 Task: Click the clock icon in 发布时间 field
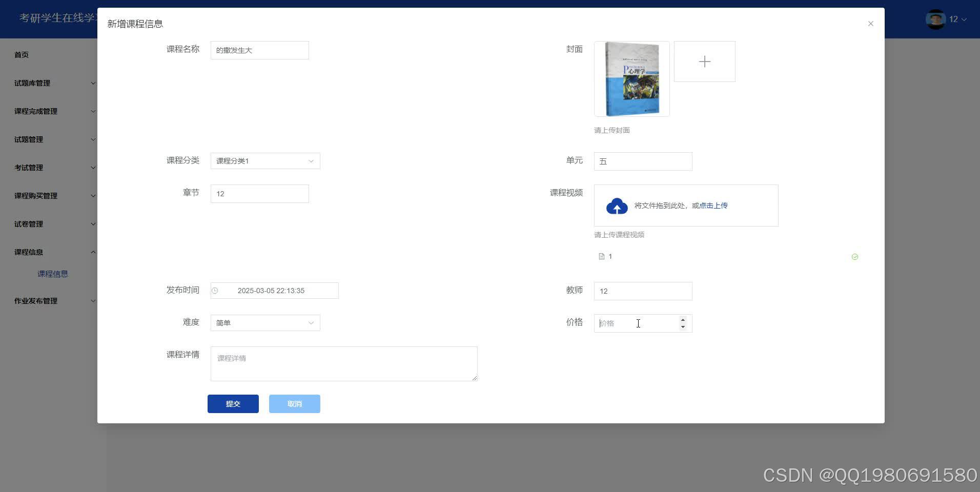(x=216, y=290)
